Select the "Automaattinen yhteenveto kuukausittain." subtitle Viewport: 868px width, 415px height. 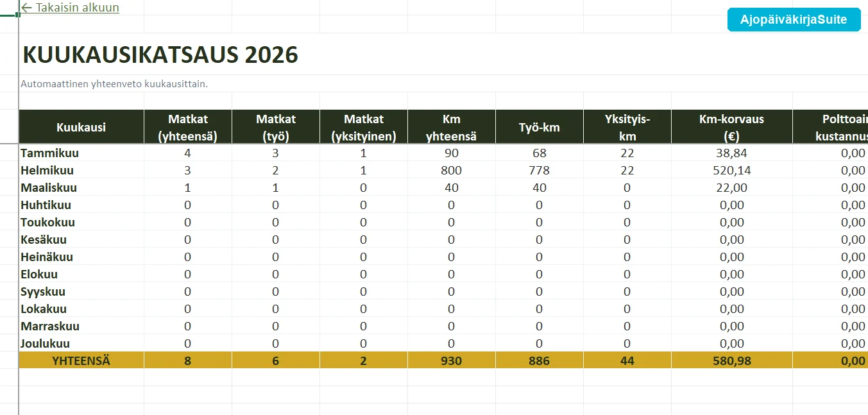pyautogui.click(x=114, y=83)
